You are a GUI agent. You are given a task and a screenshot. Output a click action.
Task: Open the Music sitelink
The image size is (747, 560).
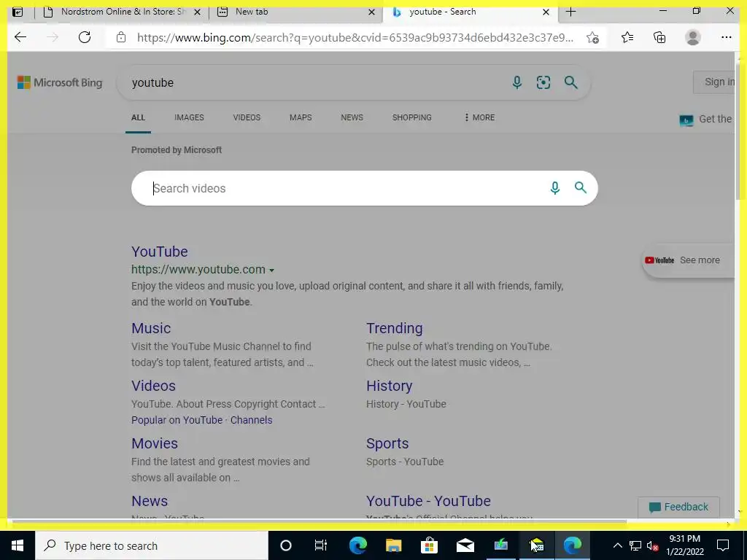coord(151,328)
